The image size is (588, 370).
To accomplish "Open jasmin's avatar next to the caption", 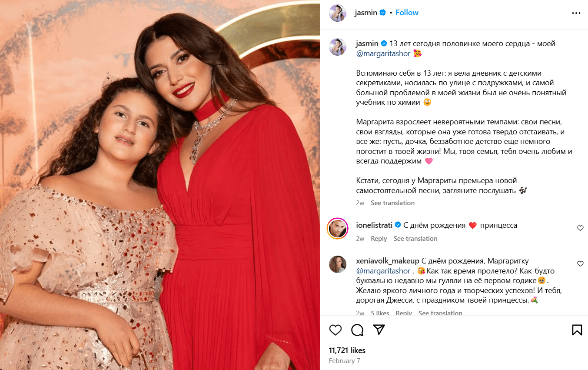I will tap(338, 47).
